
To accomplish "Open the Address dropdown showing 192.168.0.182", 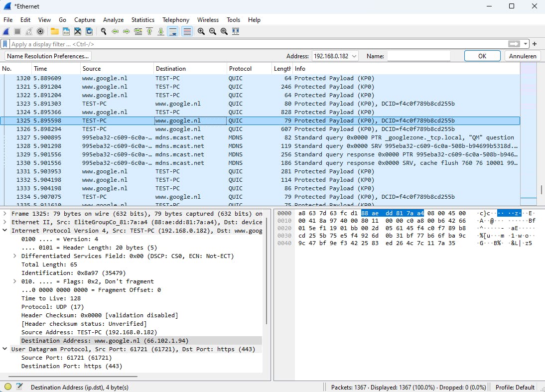I will (x=335, y=56).
